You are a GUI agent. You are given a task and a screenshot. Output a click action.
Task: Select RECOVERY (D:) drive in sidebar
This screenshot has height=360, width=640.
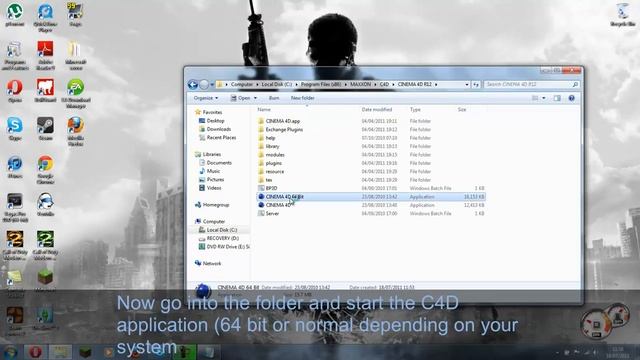(222, 238)
